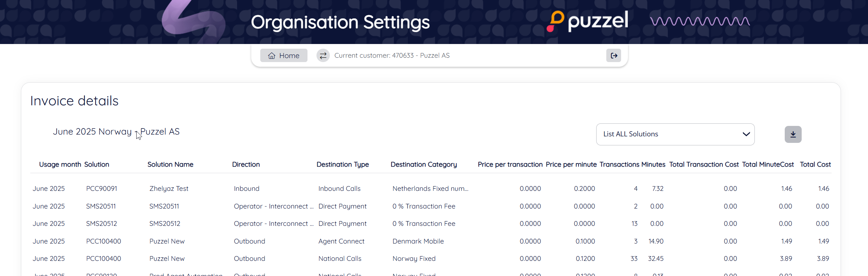The width and height of the screenshot is (868, 276).
Task: Sort by Usage month column header
Action: click(60, 165)
